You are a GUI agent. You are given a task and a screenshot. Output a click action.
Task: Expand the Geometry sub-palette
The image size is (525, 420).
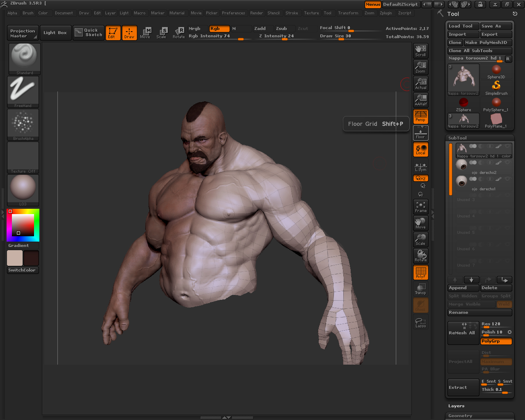pyautogui.click(x=460, y=416)
